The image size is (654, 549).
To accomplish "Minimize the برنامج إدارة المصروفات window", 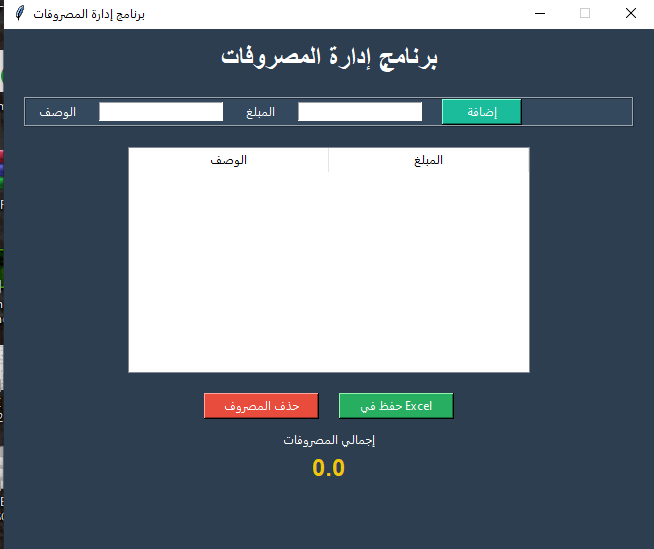I will (540, 13).
